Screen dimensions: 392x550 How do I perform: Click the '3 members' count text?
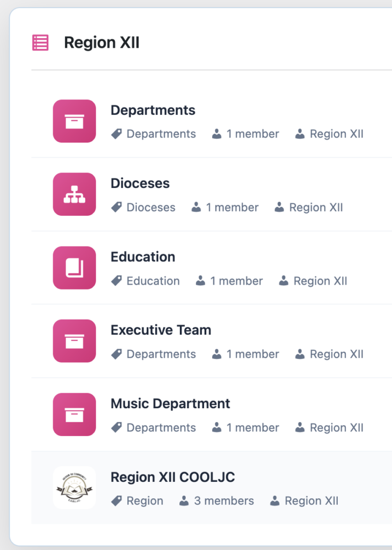[223, 501]
